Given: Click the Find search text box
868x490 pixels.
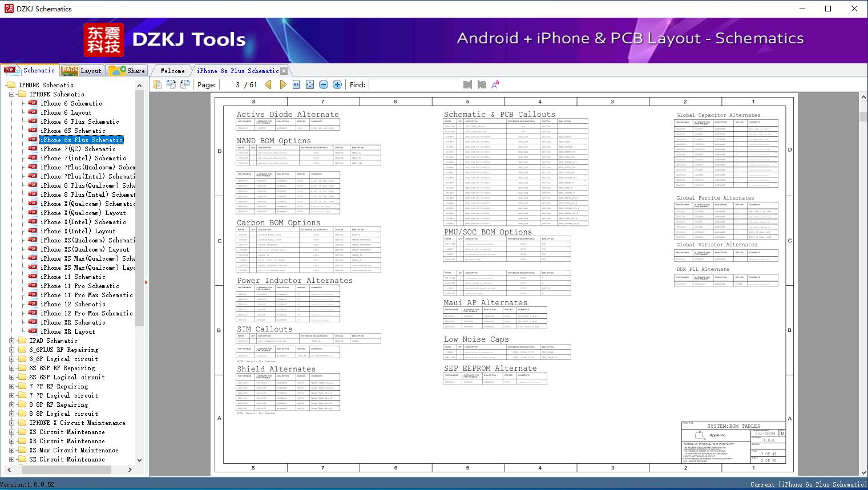Looking at the screenshot, I should (x=414, y=84).
